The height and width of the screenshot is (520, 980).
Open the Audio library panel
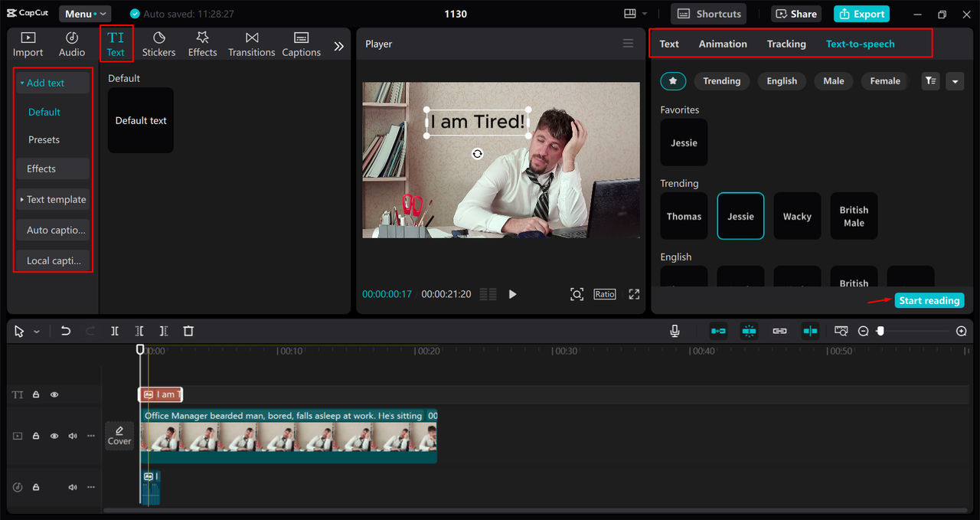(72, 44)
